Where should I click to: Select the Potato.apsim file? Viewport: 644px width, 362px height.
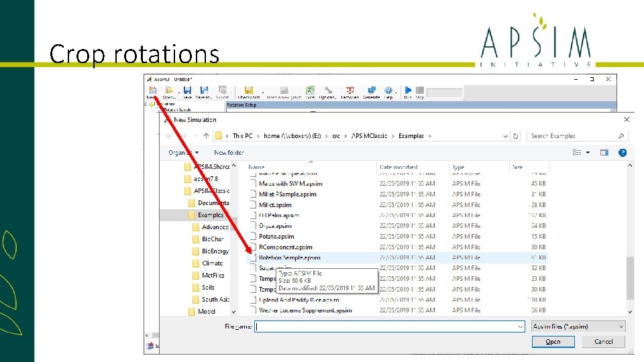click(276, 237)
